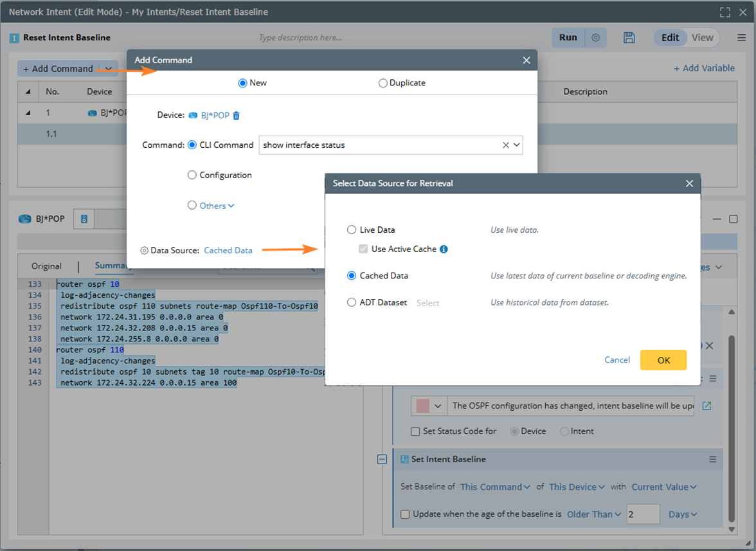Switch to the Original tab
This screenshot has width=756, height=551.
coord(46,266)
